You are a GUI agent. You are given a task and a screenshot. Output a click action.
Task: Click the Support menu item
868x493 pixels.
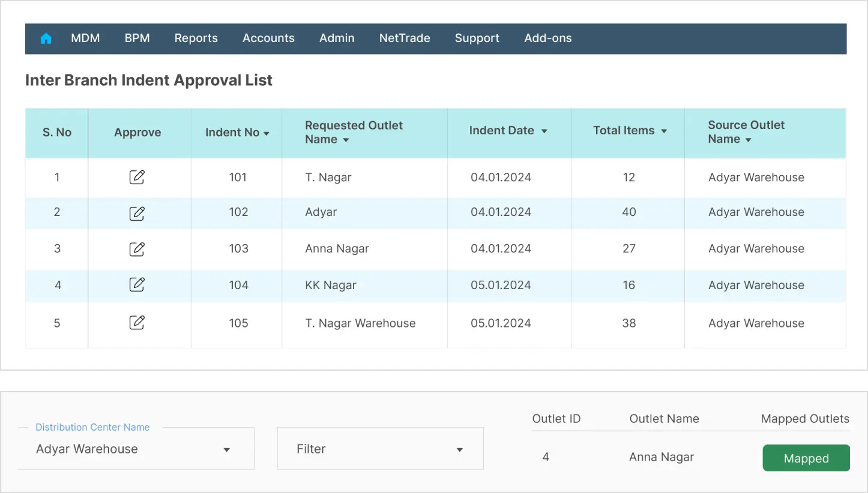[477, 38]
